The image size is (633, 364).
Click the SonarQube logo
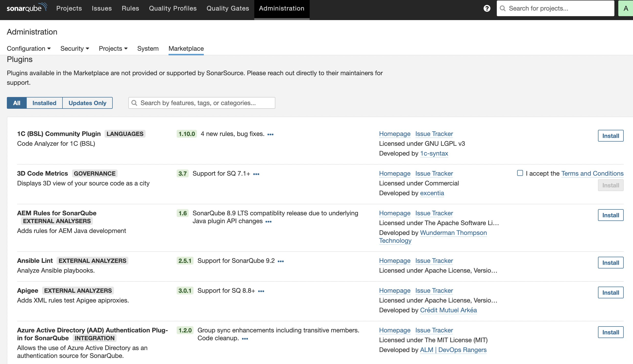pyautogui.click(x=27, y=8)
